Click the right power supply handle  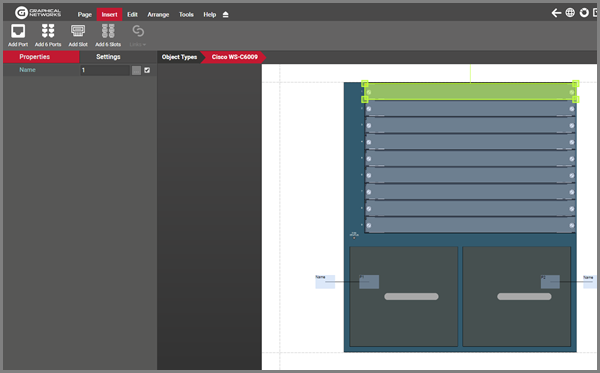pos(524,296)
